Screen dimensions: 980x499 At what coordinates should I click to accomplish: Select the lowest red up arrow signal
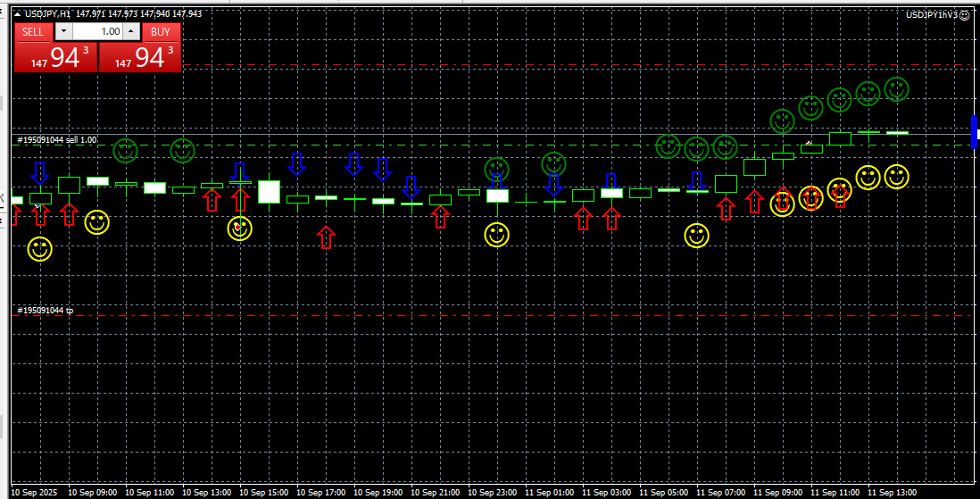coord(326,237)
